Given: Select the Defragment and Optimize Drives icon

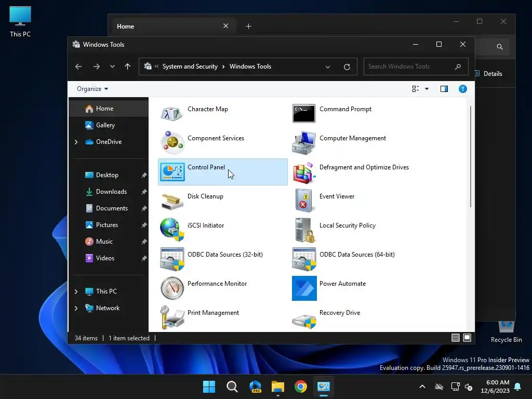Looking at the screenshot, I should (x=304, y=172).
